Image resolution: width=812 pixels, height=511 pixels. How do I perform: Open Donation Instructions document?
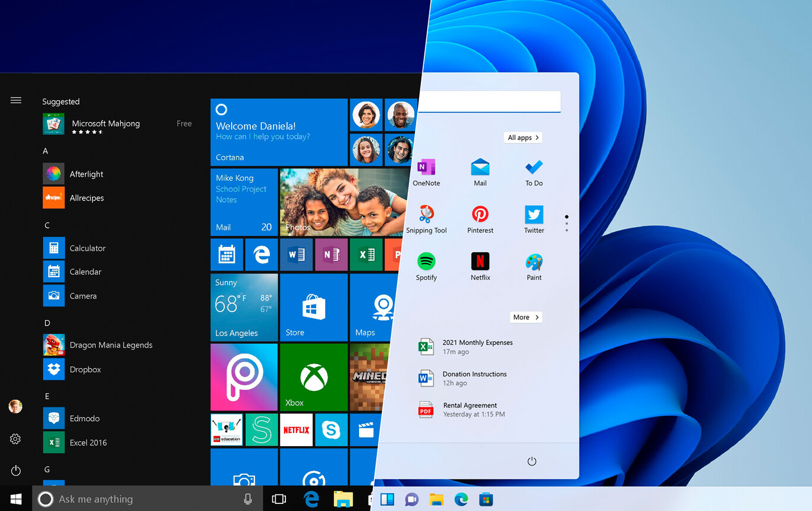click(463, 378)
